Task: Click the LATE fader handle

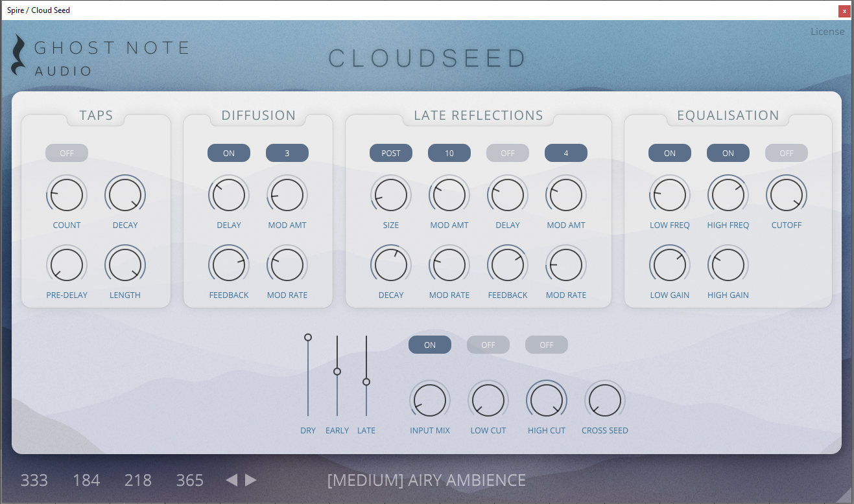Action: (366, 382)
